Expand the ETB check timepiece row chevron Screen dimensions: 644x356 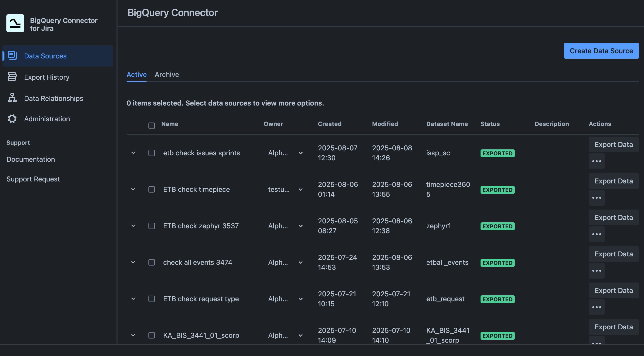tap(133, 189)
